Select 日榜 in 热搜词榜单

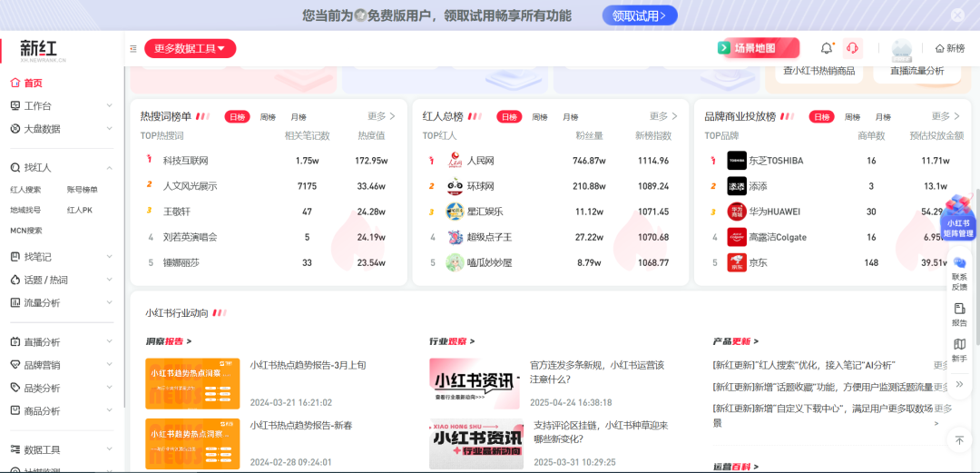[238, 117]
